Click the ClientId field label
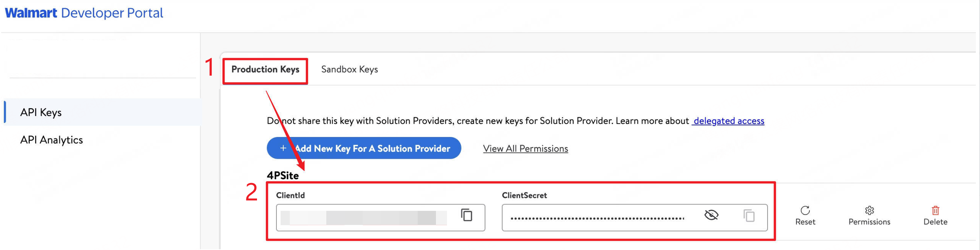Viewport: 980px width, 250px height. (x=290, y=196)
